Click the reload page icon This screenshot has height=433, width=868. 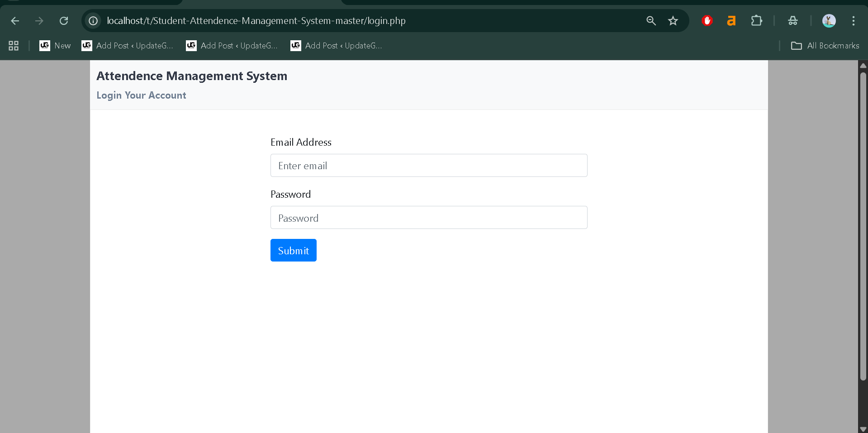coord(64,20)
